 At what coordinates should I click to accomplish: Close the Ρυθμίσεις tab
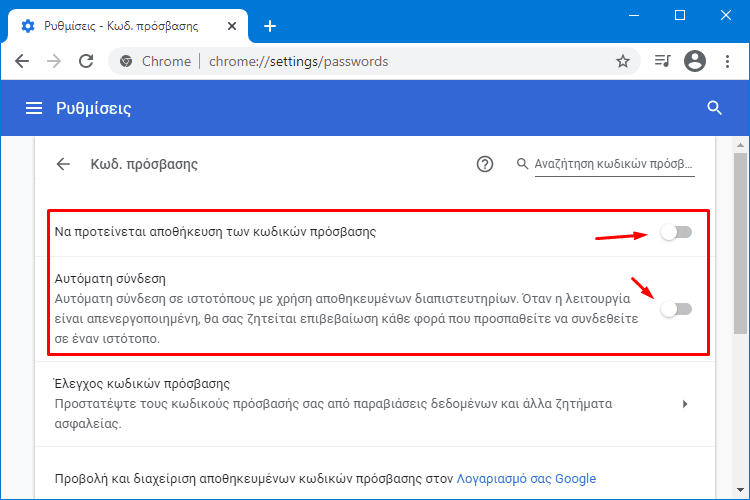[232, 26]
